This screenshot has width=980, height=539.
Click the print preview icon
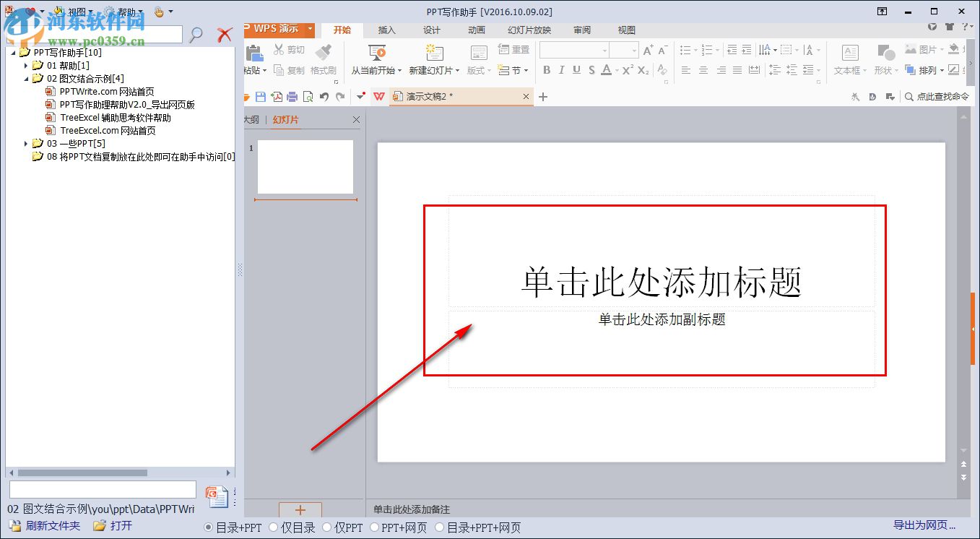308,97
